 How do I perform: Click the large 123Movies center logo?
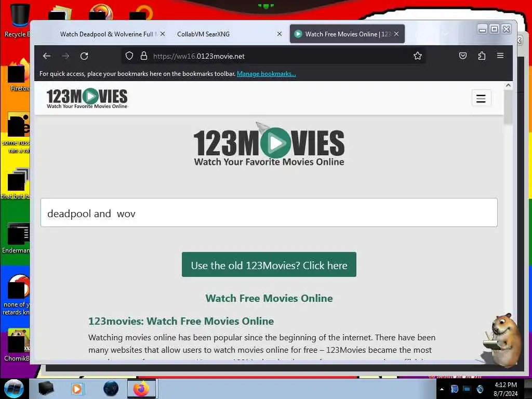click(269, 145)
